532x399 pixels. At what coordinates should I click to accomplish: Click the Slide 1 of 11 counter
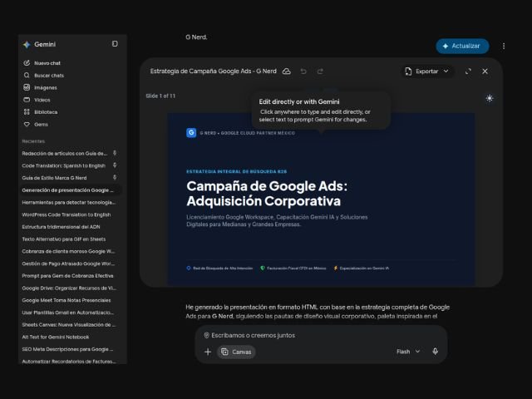[160, 96]
